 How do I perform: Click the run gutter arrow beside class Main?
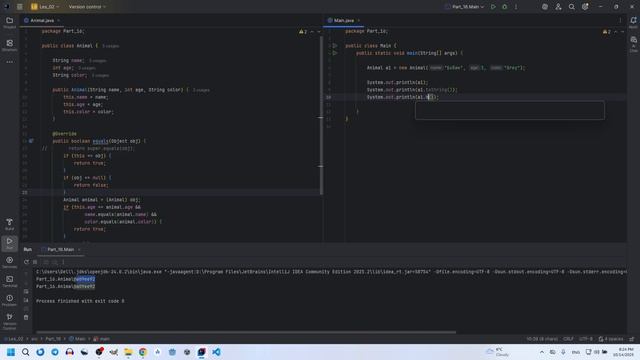tap(335, 46)
